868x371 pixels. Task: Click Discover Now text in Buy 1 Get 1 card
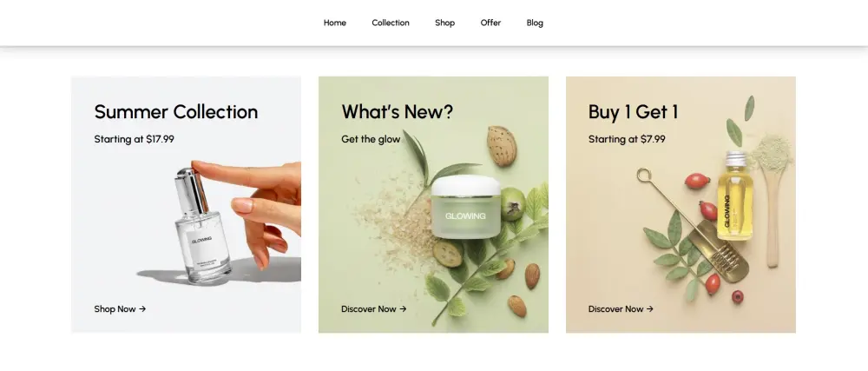click(x=615, y=309)
